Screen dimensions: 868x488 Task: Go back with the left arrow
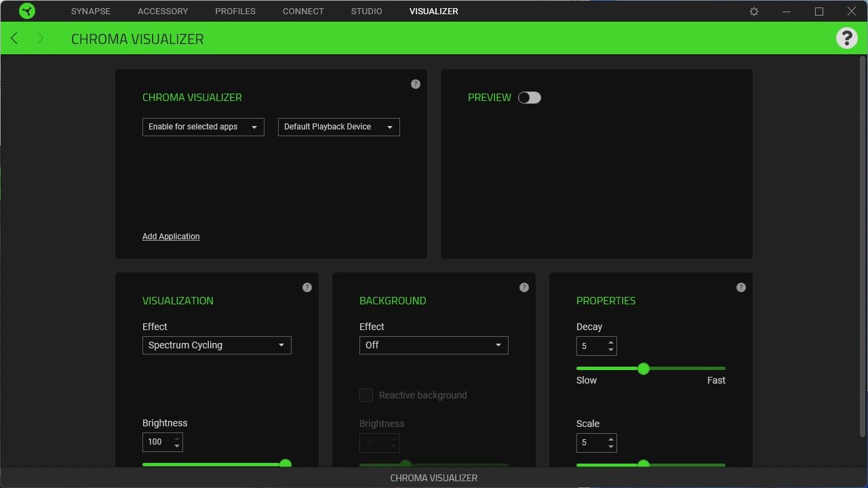(14, 38)
